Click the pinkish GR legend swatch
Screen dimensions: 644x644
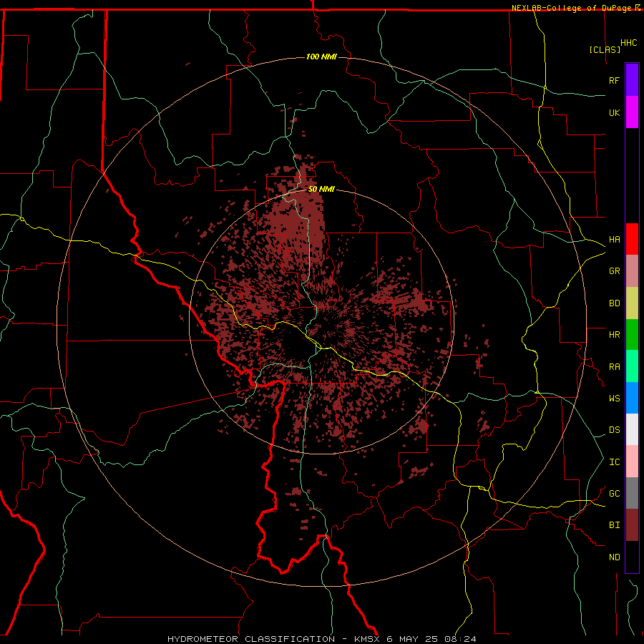click(x=632, y=271)
